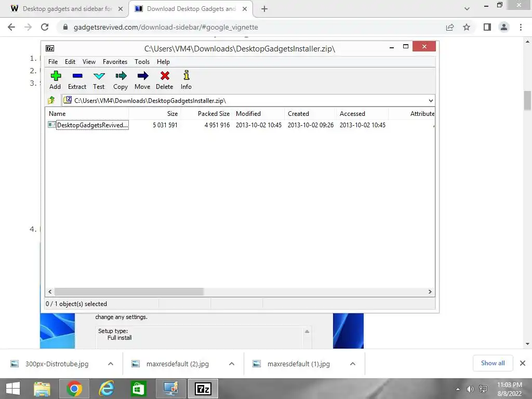Viewport: 532px width, 399px height.
Task: Close the Chrome downloads bar
Action: [x=523, y=363]
